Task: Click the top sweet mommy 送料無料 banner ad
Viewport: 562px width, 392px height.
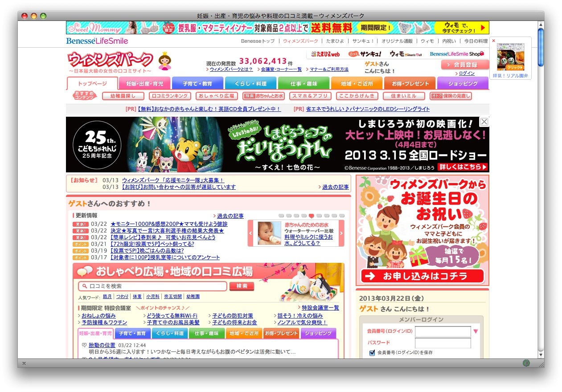Action: point(277,28)
